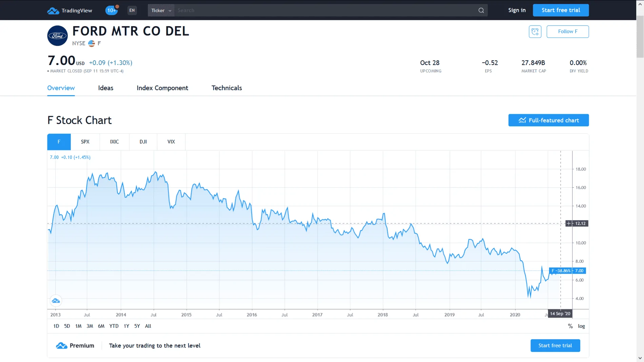Toggle the percent scale on the chart
This screenshot has width=644, height=362.
570,326
